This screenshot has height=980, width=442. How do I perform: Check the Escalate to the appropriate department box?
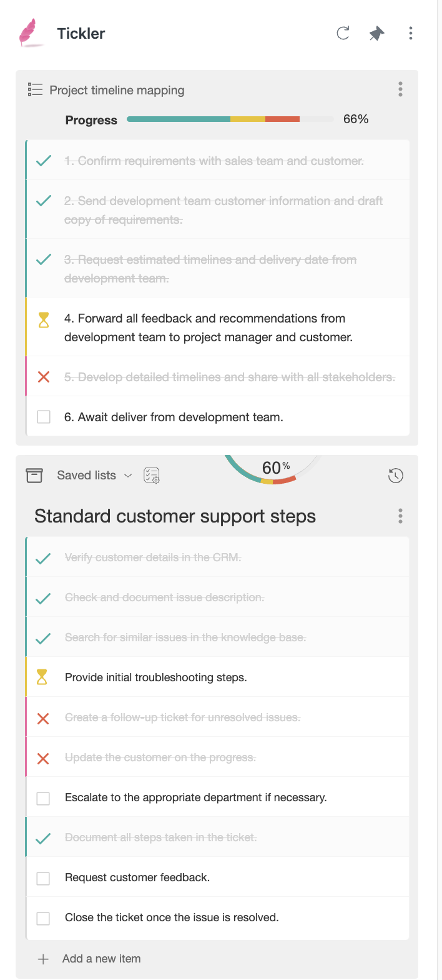pos(43,798)
